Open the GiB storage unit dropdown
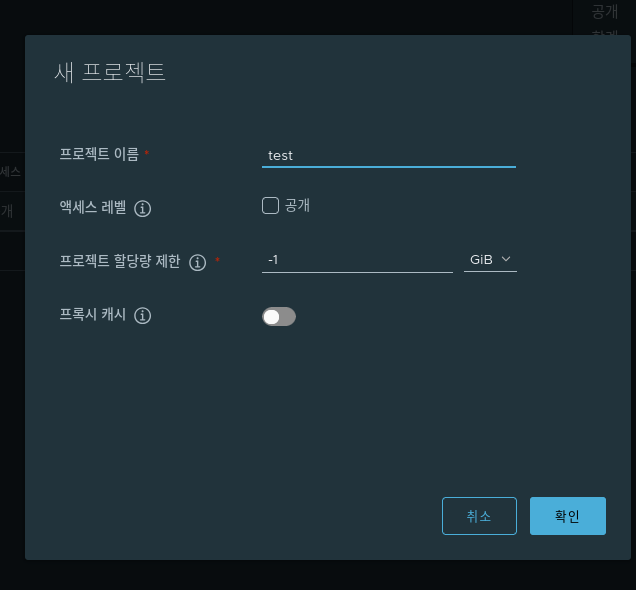The image size is (636, 590). [490, 260]
